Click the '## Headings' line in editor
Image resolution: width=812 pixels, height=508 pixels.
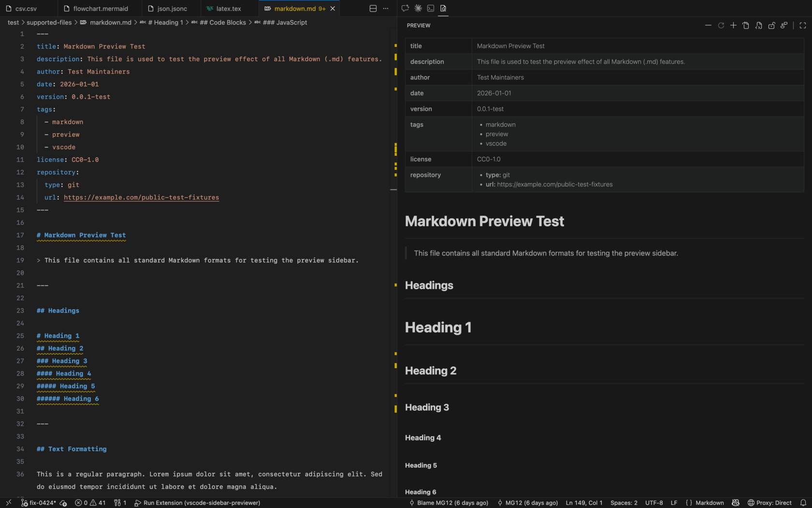coord(58,311)
